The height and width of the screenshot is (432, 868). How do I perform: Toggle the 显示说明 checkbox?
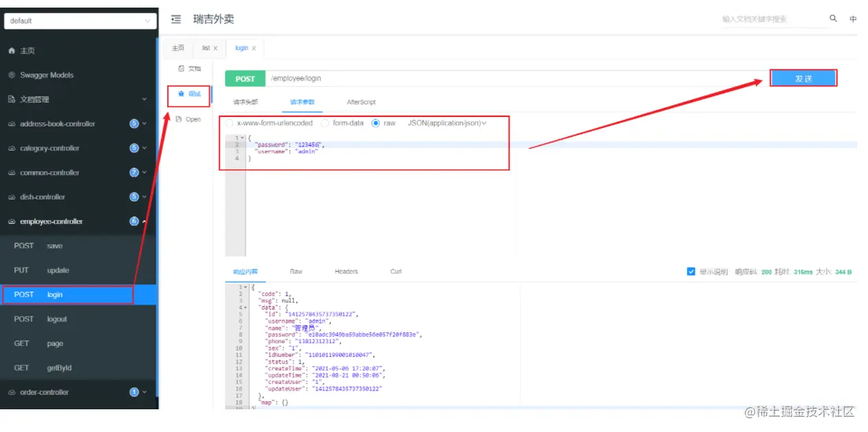[x=691, y=272]
